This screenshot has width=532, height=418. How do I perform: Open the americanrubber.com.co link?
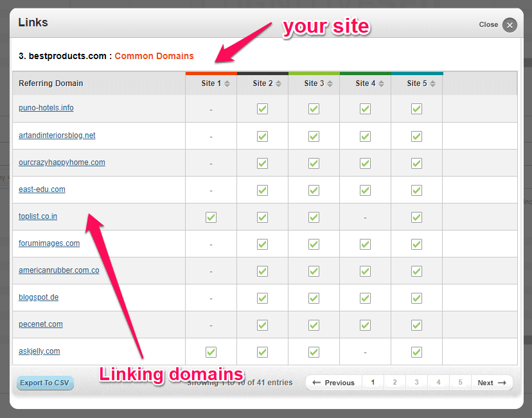(x=59, y=270)
